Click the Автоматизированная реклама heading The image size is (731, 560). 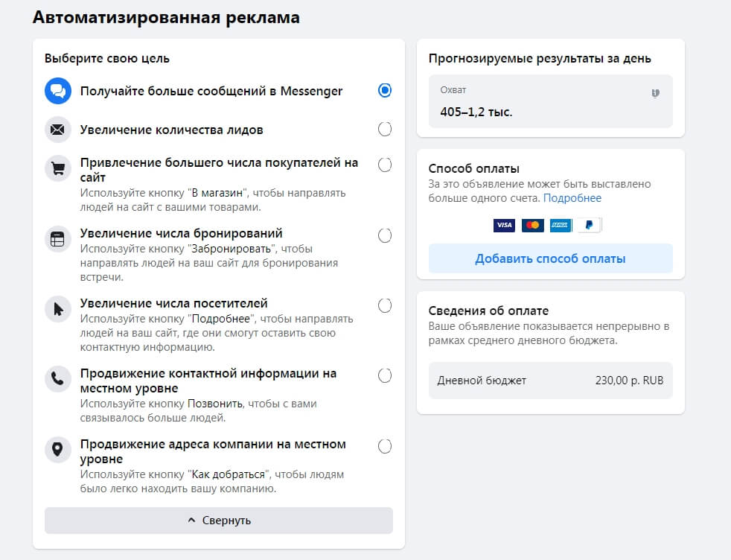(166, 18)
